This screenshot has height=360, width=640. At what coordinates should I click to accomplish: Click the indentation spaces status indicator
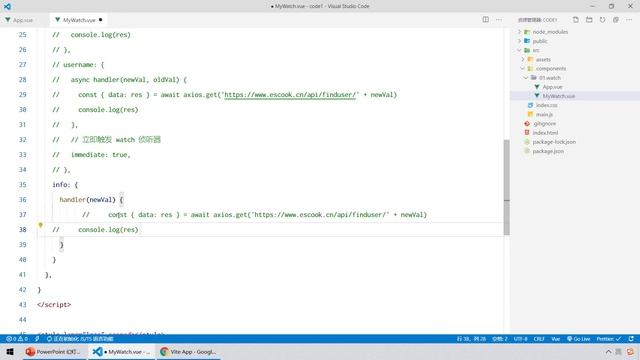(500, 339)
